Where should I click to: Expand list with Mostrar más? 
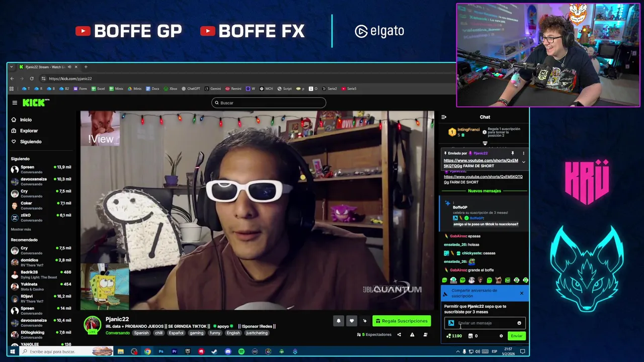(21, 229)
